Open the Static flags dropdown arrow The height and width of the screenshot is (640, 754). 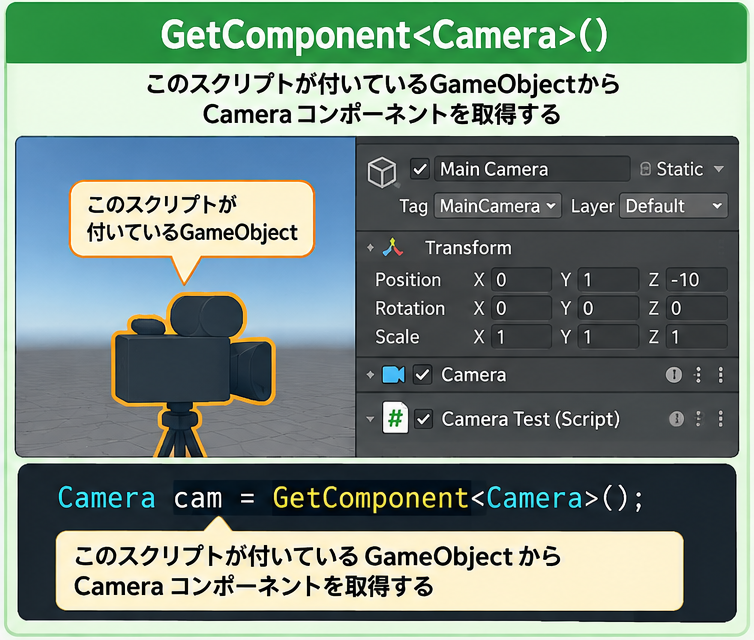pos(719,169)
